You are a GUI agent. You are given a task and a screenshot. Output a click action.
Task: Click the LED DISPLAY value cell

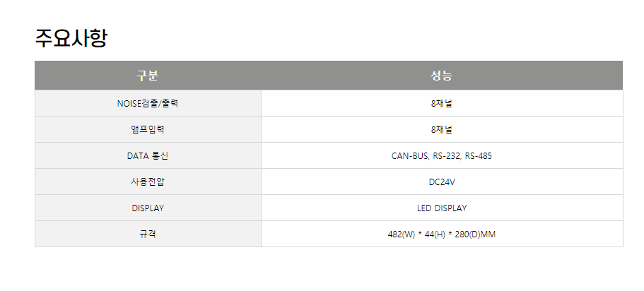tap(442, 208)
